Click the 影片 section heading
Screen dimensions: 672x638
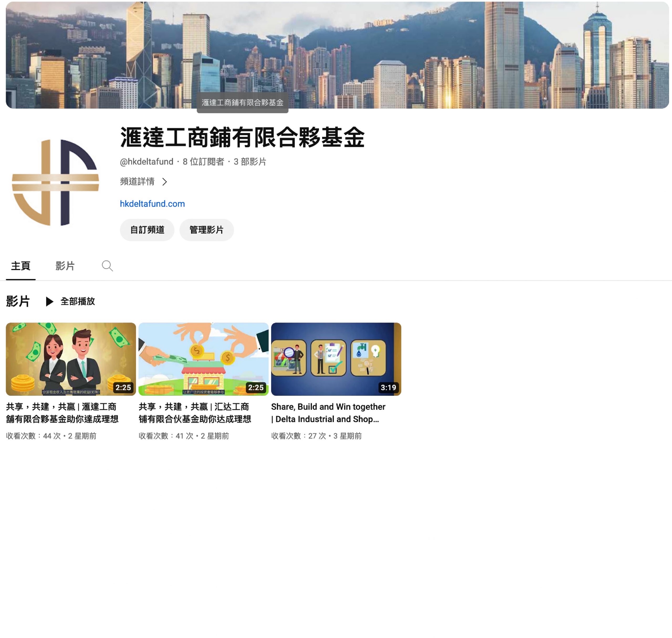pos(18,301)
